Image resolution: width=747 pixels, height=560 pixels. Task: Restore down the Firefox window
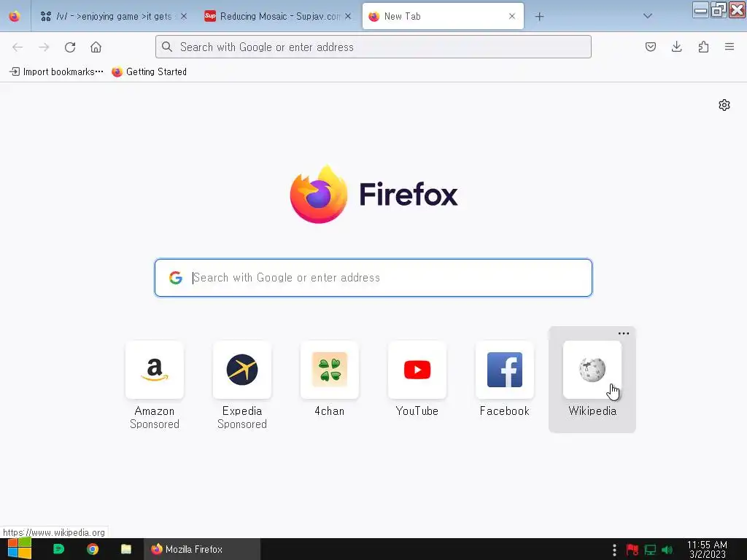719,9
